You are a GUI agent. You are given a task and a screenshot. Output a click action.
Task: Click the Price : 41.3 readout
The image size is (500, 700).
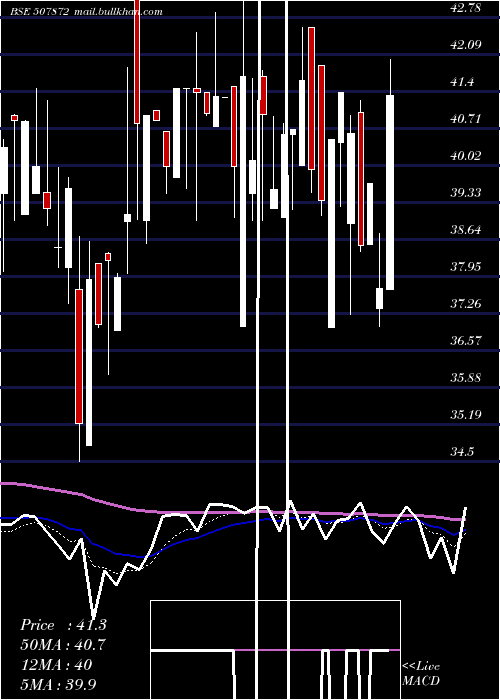click(x=63, y=625)
